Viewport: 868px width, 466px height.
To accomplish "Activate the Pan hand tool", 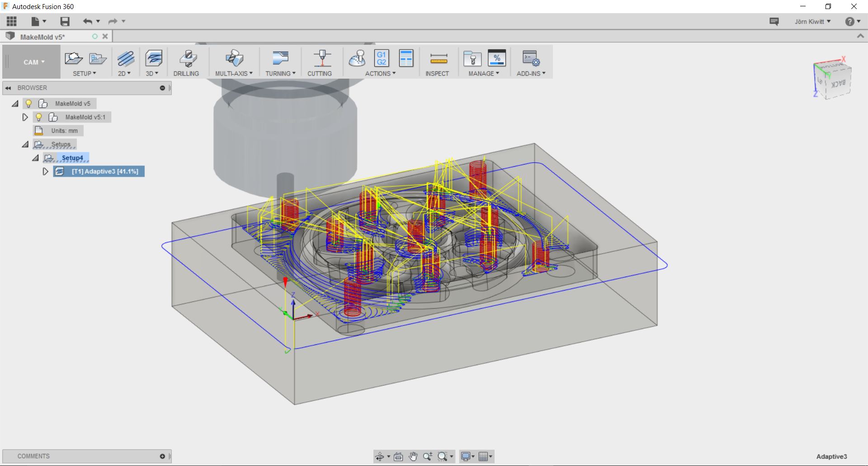I will (x=413, y=457).
